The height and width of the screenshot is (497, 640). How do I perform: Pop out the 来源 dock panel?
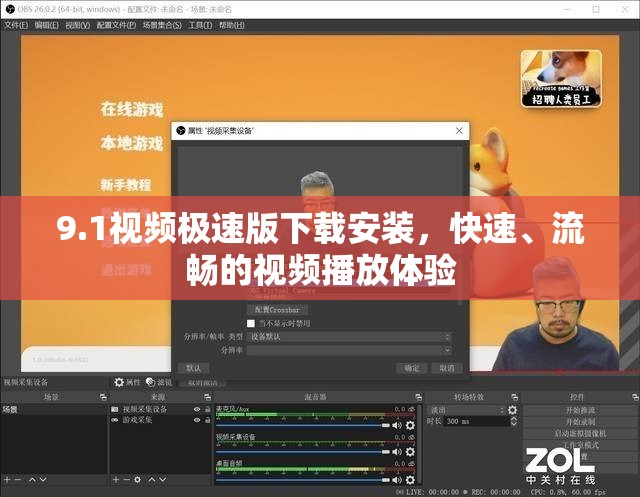tap(207, 397)
